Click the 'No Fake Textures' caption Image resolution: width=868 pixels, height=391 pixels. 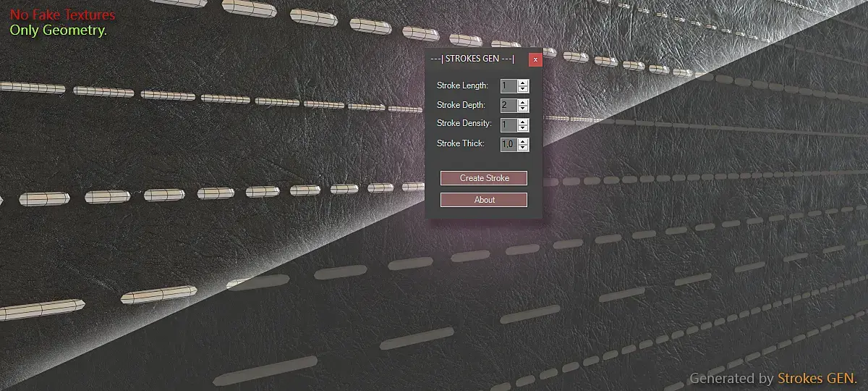[62, 15]
